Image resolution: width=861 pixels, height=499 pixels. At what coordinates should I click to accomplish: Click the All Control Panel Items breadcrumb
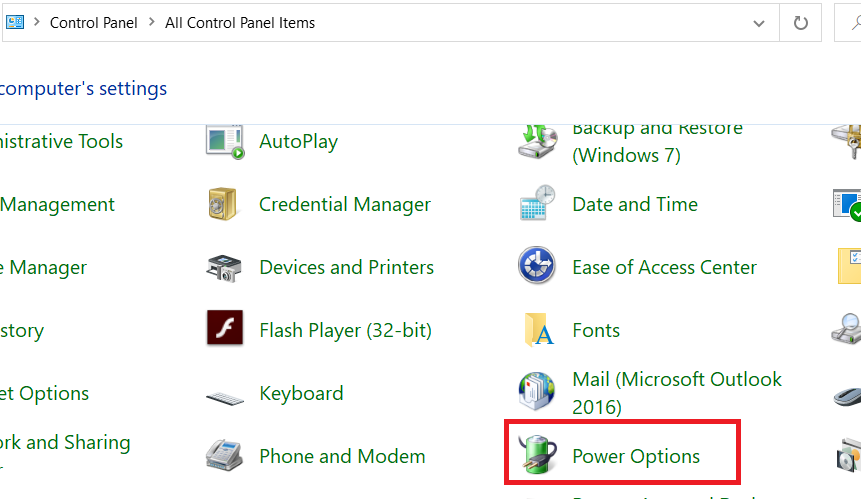coord(240,22)
